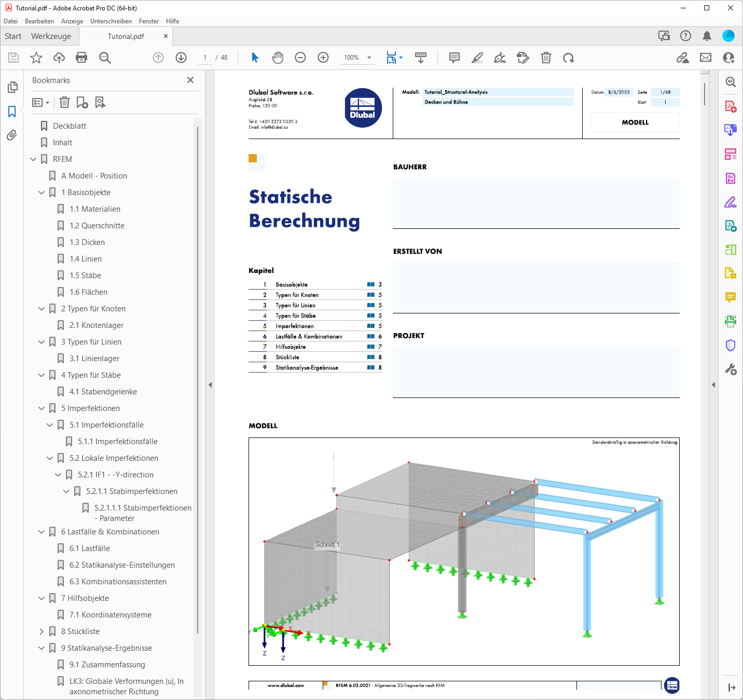Screen dimensions: 743x700
Task: Open the Datei menu
Action: 10,21
